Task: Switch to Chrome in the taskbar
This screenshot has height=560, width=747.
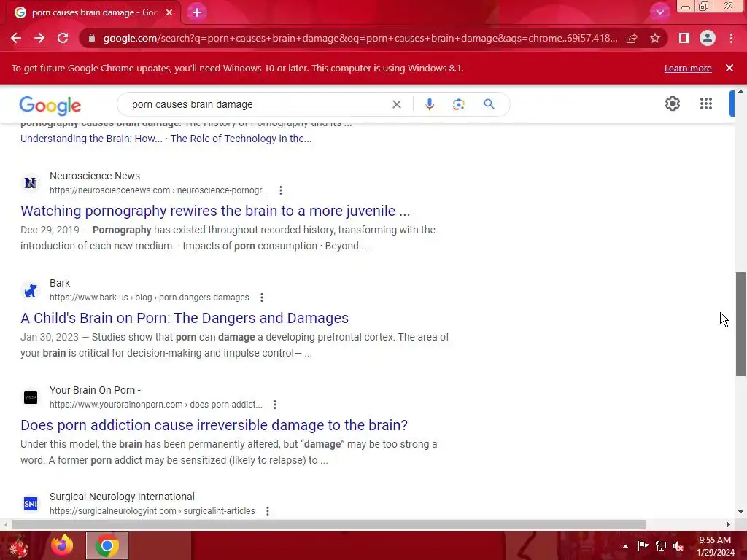Action: pyautogui.click(x=107, y=545)
